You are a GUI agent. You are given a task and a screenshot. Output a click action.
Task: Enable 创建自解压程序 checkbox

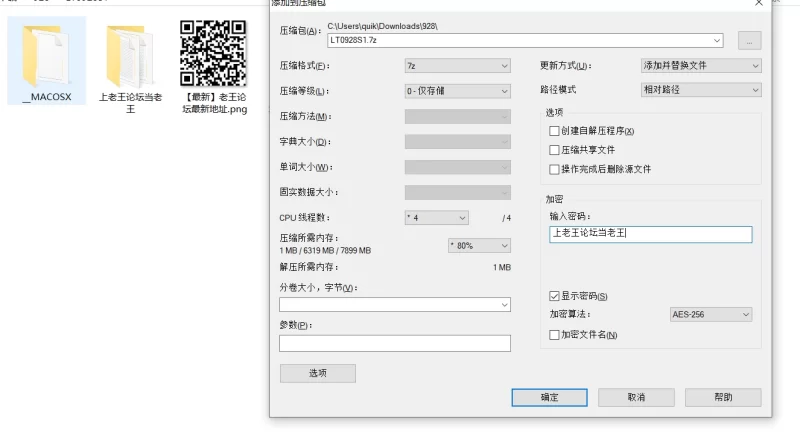(555, 131)
